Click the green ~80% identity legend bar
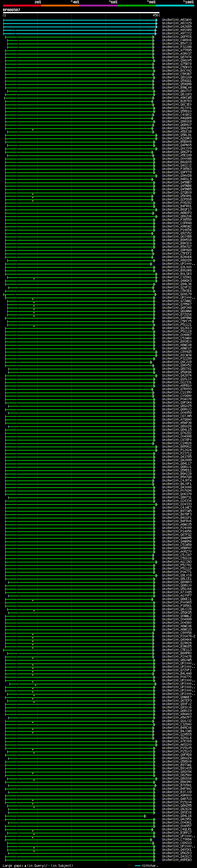 136,6
